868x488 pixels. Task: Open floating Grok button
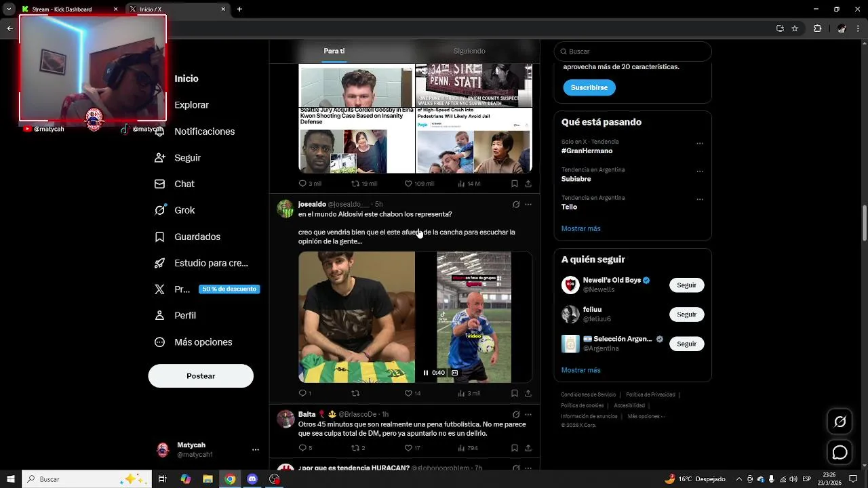point(840,422)
